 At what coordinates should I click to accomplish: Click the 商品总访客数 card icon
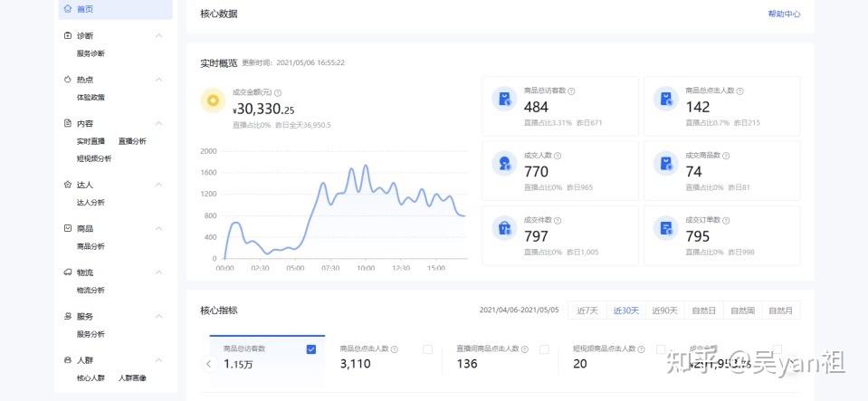504,99
